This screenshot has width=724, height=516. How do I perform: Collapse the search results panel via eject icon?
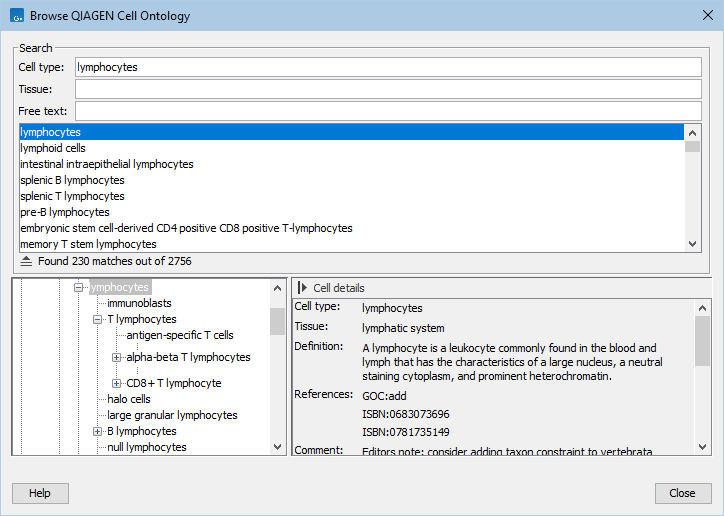click(27, 261)
